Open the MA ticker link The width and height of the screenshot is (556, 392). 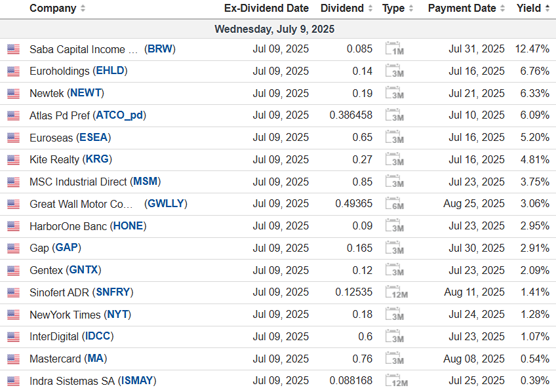96,359
